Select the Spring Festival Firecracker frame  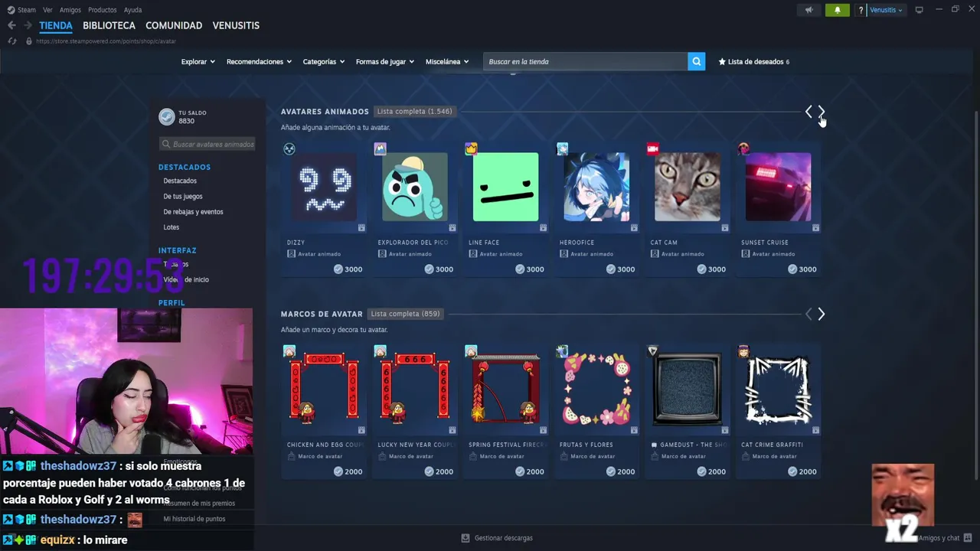[x=505, y=389]
